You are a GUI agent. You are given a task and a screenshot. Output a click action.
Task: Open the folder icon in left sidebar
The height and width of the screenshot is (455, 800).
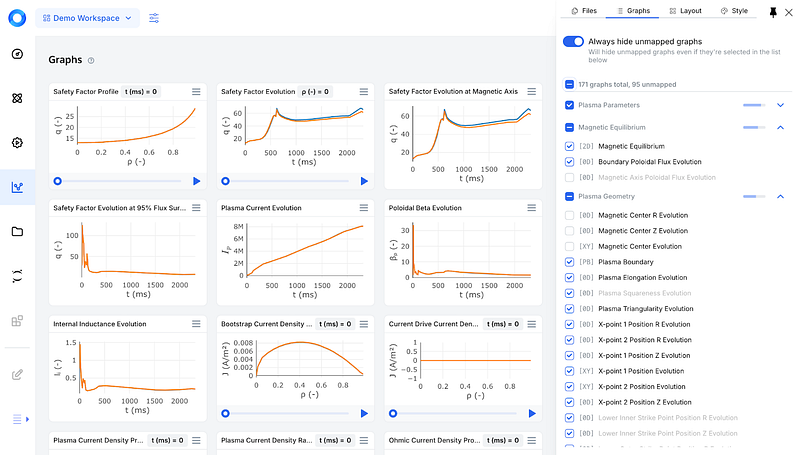(17, 232)
